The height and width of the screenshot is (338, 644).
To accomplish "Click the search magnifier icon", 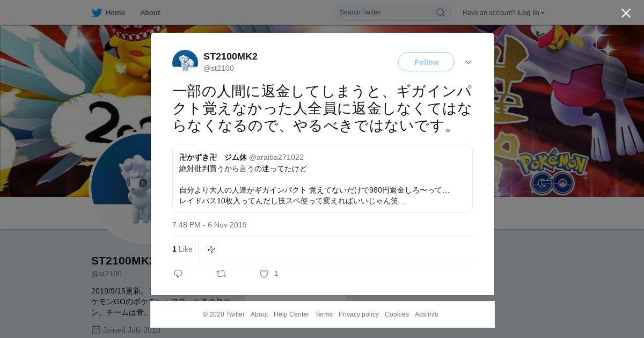I will (441, 12).
